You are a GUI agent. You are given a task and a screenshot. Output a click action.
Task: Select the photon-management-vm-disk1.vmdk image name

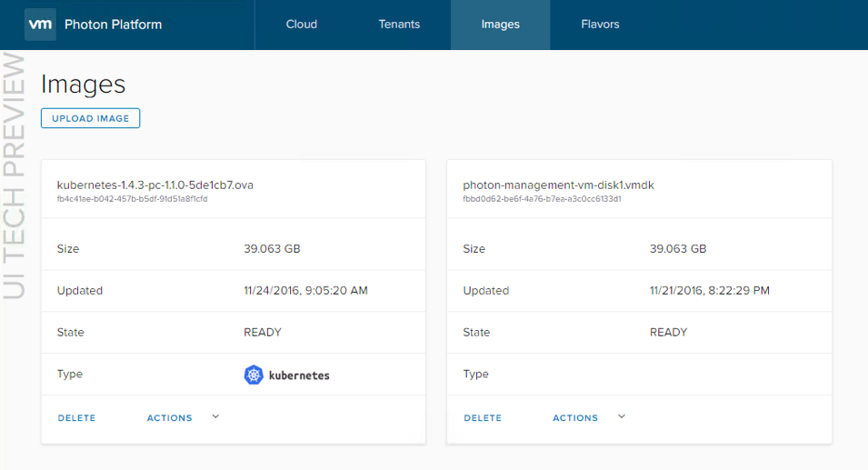(558, 185)
